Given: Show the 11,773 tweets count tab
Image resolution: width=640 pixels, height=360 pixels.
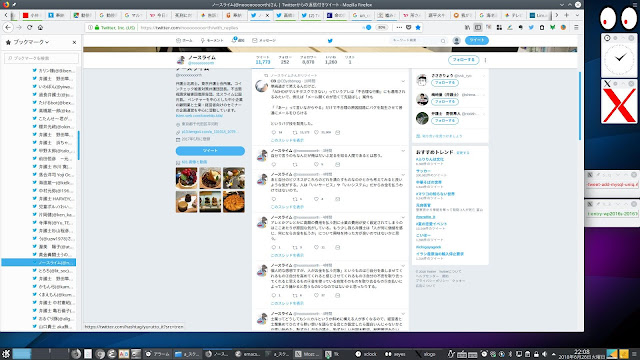Looking at the screenshot, I should point(263,60).
